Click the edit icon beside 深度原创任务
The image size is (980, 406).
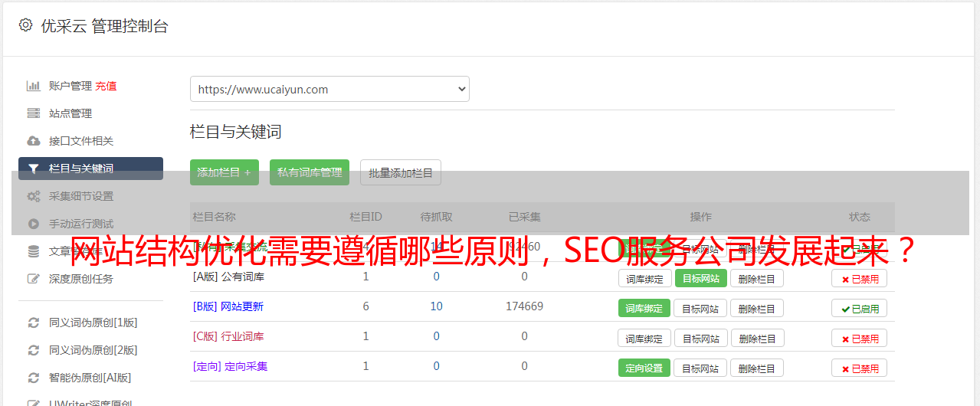pyautogui.click(x=34, y=279)
